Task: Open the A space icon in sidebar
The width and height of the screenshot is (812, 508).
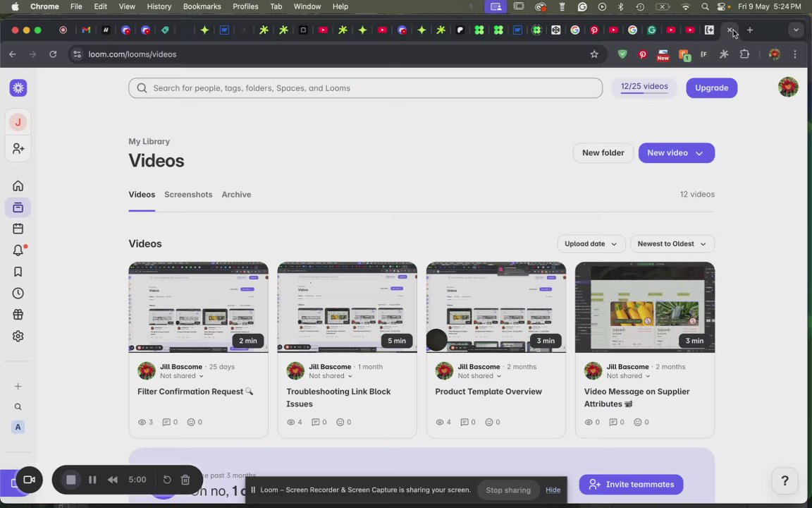Action: [18, 427]
